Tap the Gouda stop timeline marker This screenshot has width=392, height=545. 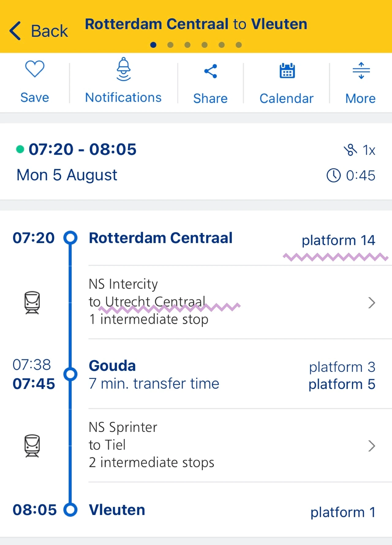[70, 374]
